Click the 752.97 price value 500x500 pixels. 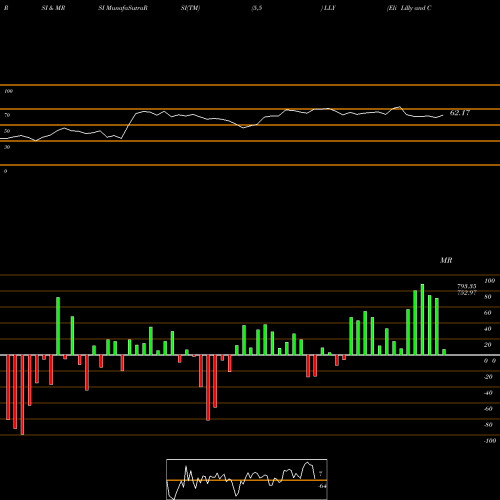[467, 293]
